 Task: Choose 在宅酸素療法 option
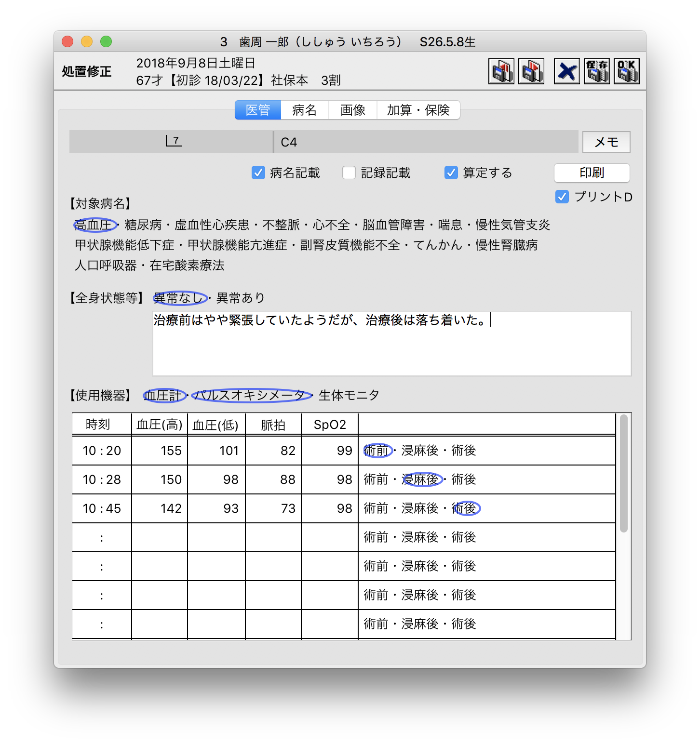coord(187,266)
